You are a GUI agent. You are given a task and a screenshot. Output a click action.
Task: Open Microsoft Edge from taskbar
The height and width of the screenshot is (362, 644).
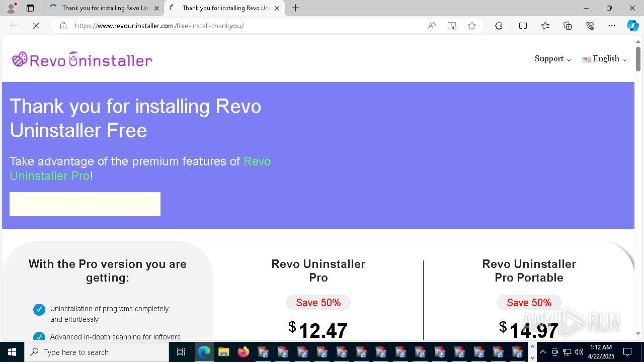point(204,352)
